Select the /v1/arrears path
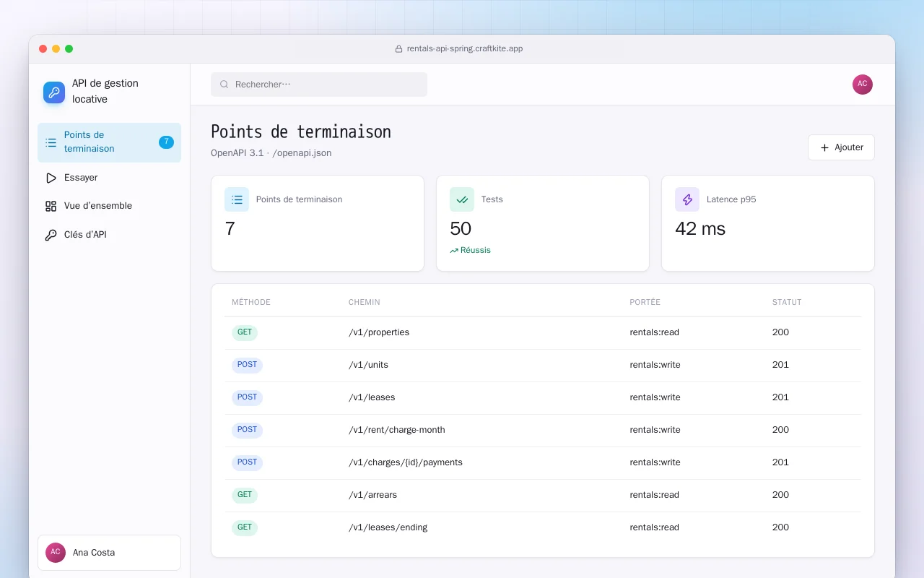The height and width of the screenshot is (578, 924). 372,496
